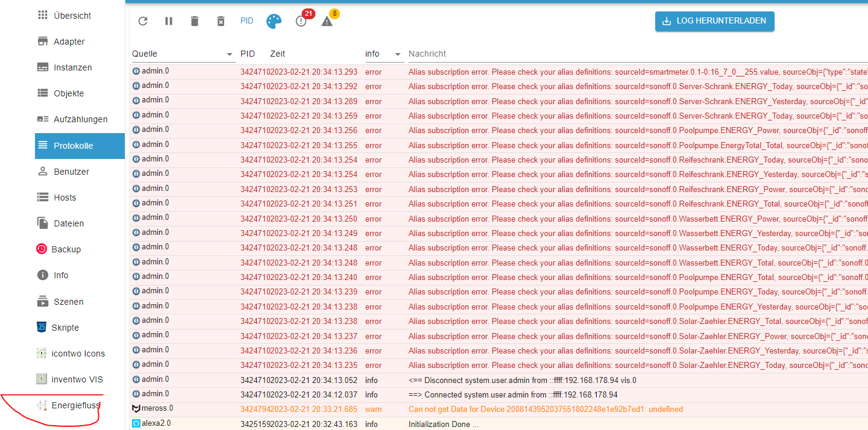Open Objekte in the sidebar
The width and height of the screenshot is (868, 430).
[x=80, y=93]
